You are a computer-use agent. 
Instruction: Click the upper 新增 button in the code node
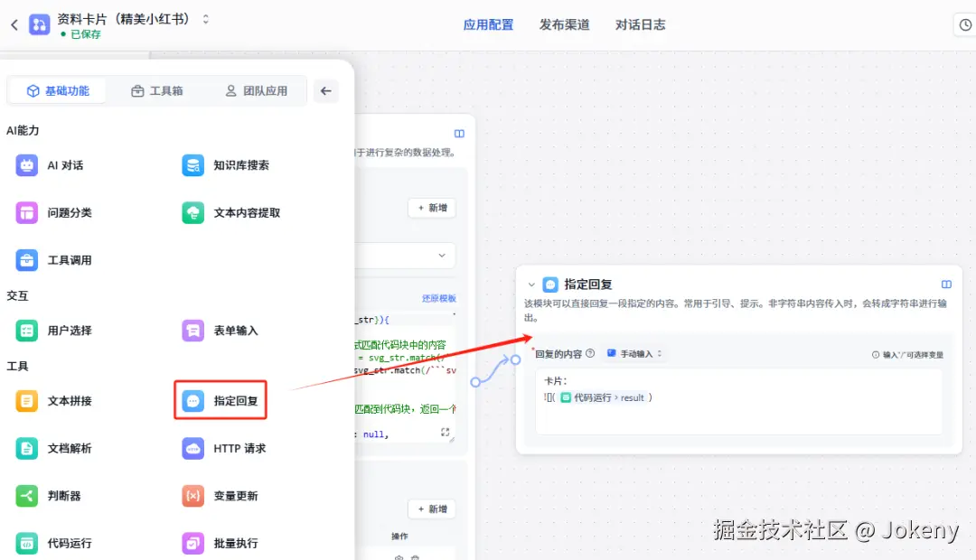coord(432,208)
